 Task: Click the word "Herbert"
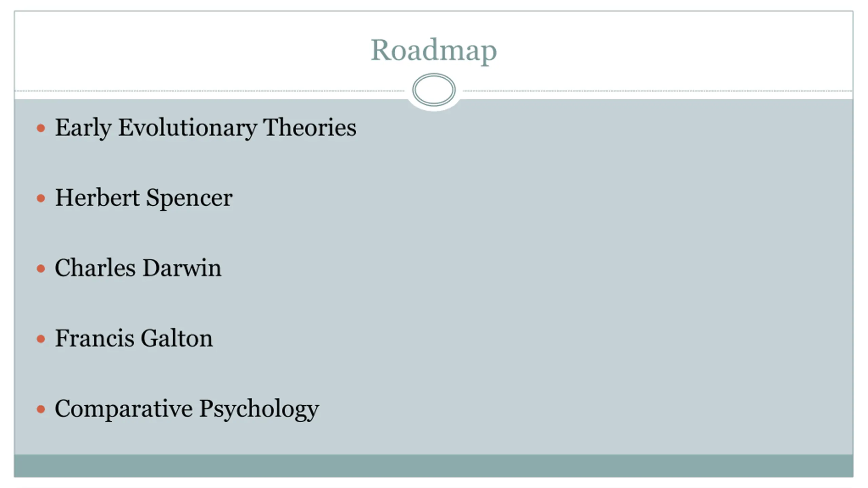[97, 198]
